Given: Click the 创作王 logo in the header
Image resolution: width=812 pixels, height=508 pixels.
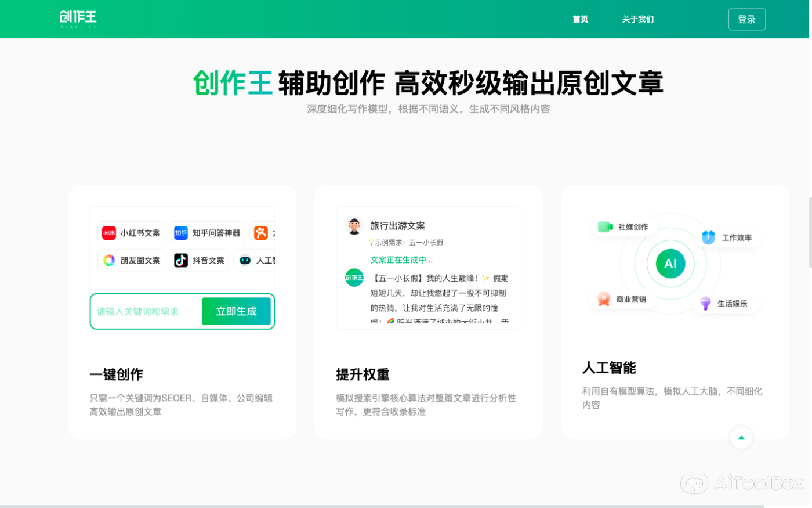Looking at the screenshot, I should [77, 19].
